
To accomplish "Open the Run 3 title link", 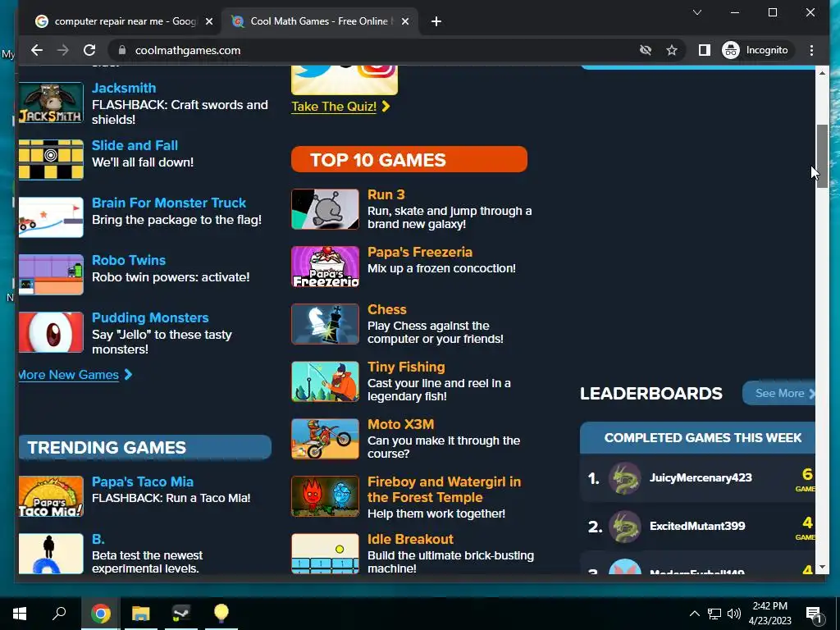I will point(386,194).
